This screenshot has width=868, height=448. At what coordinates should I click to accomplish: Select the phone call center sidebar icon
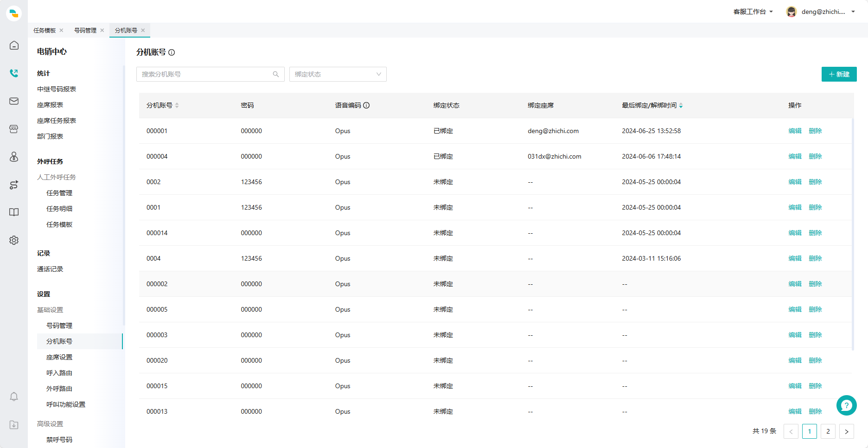(14, 73)
